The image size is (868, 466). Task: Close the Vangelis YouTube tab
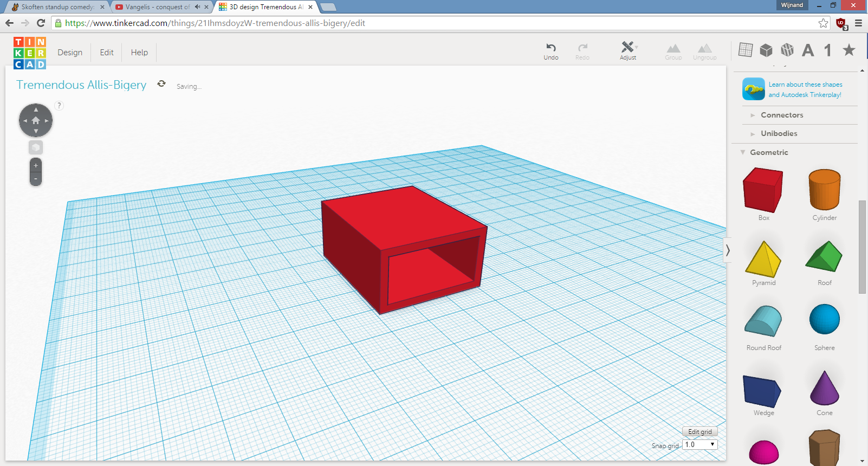[x=206, y=7]
